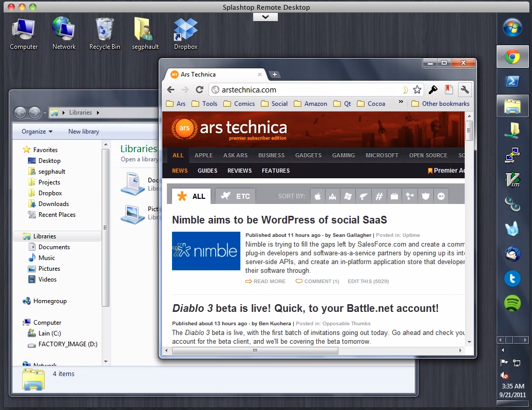Viewport: 532px width, 410px height.
Task: Open the Dropbox desktop shortcut
Action: coord(185,34)
